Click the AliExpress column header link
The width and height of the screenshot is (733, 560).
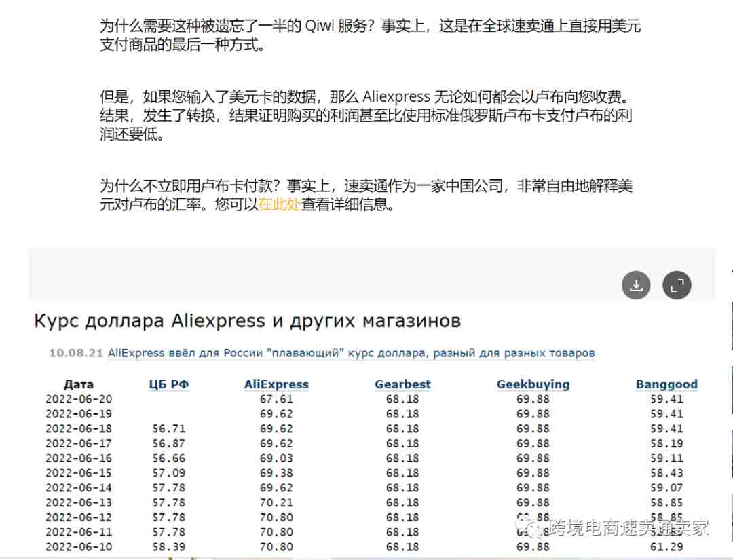(276, 384)
